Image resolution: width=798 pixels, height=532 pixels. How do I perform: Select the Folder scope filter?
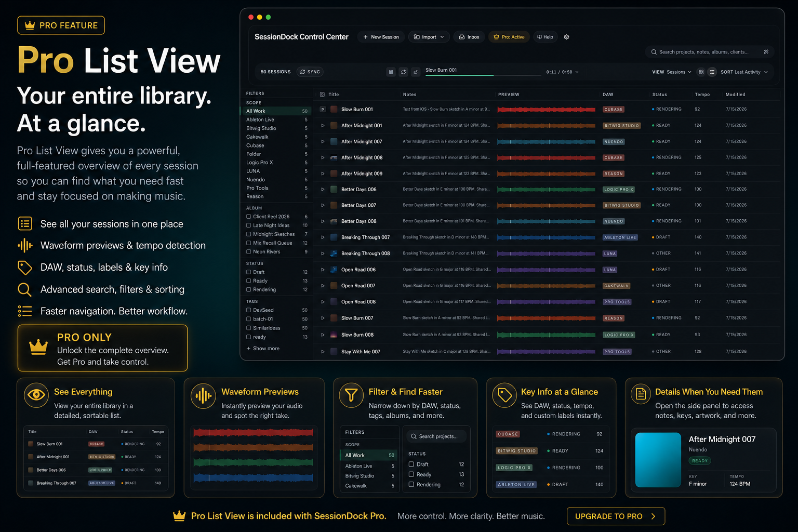(x=277, y=154)
